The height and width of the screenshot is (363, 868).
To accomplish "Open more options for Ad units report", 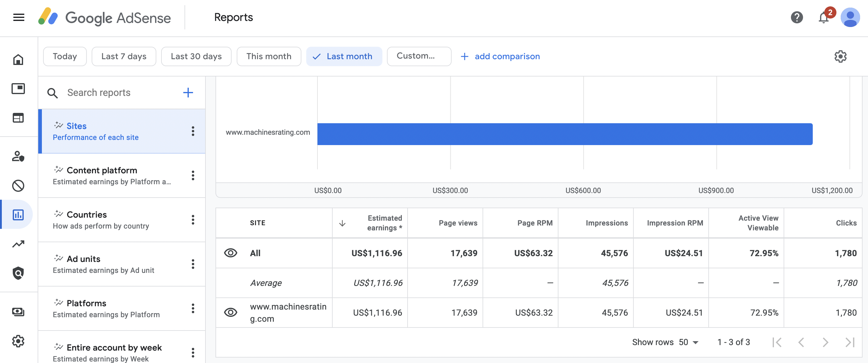I will (x=193, y=264).
